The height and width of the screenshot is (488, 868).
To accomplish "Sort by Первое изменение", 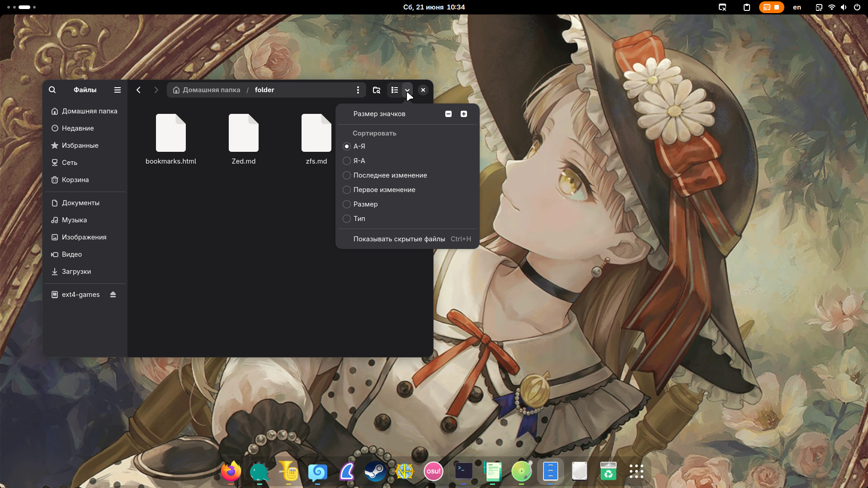I will (407, 190).
